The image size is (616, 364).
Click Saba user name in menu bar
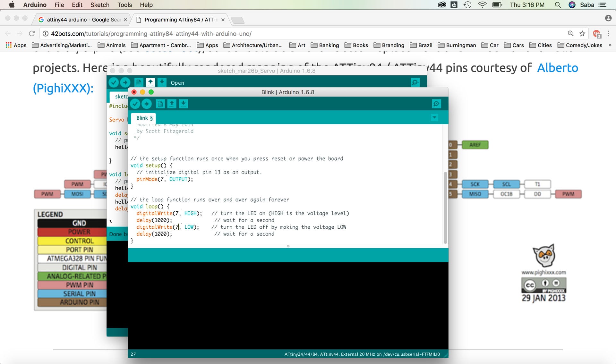(x=587, y=5)
